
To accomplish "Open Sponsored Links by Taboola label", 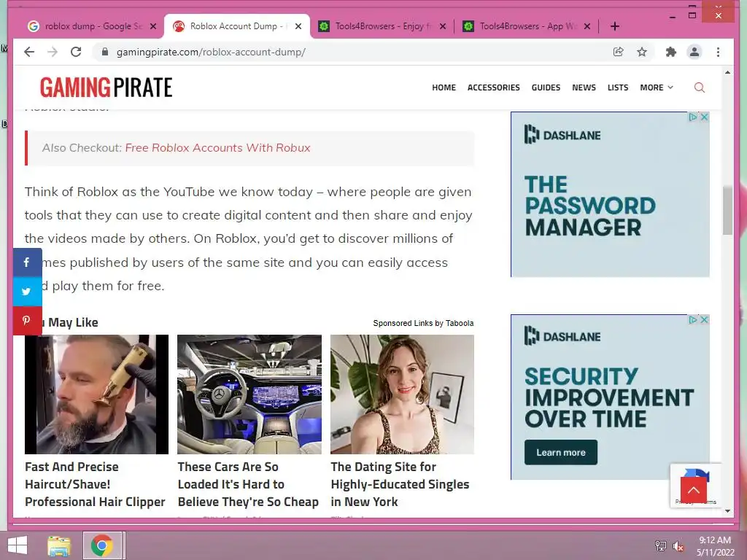I will pos(423,323).
